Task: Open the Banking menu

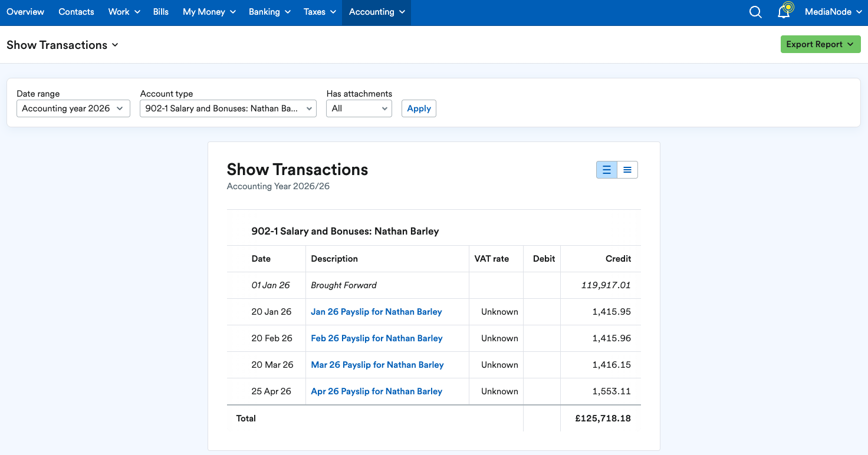Action: pos(270,12)
